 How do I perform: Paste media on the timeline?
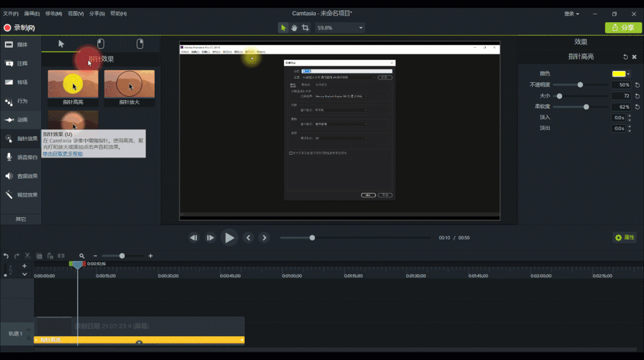(50, 256)
